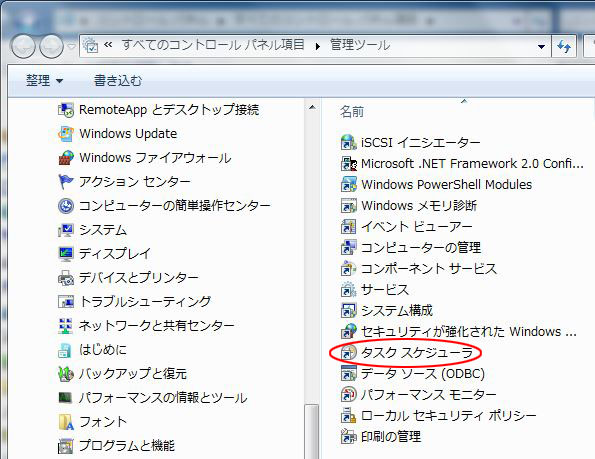Refresh the folder using the refresh button

(564, 46)
